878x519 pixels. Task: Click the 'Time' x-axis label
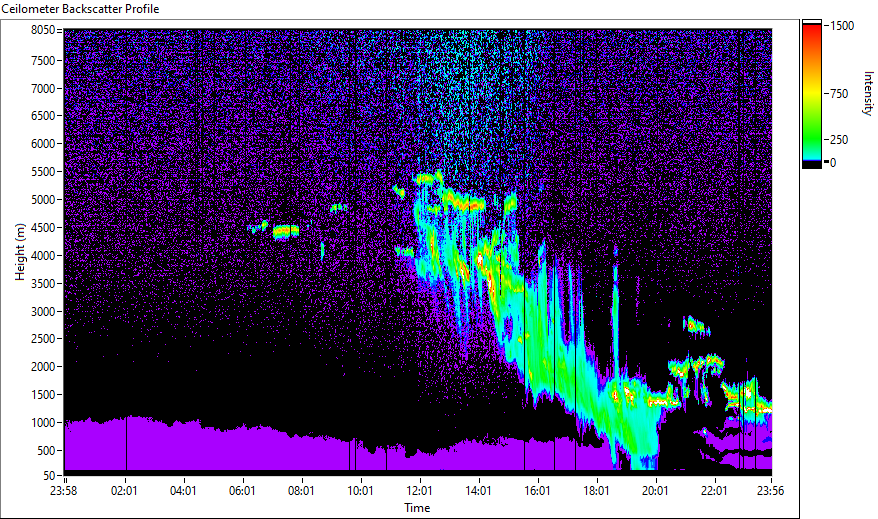[x=417, y=508]
